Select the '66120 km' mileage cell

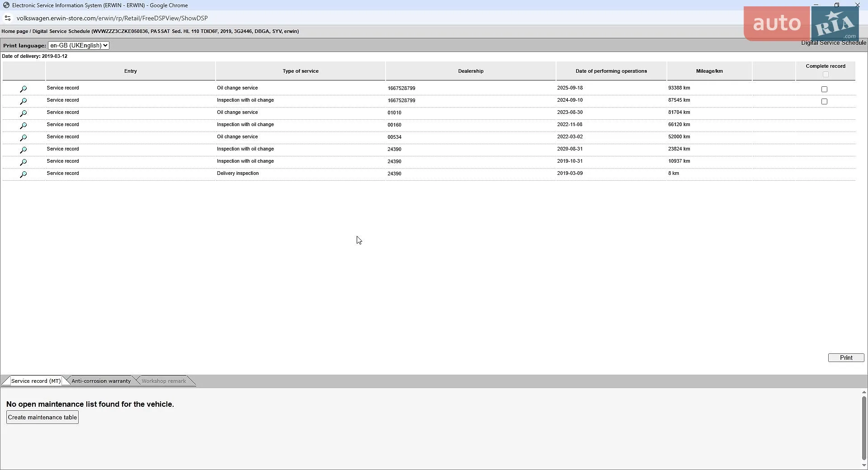pyautogui.click(x=679, y=124)
